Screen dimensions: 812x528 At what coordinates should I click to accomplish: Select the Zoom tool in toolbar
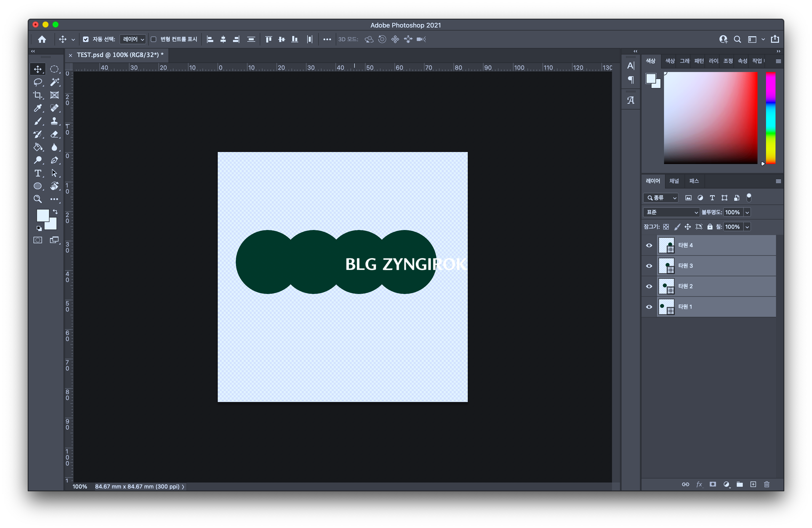tap(37, 199)
